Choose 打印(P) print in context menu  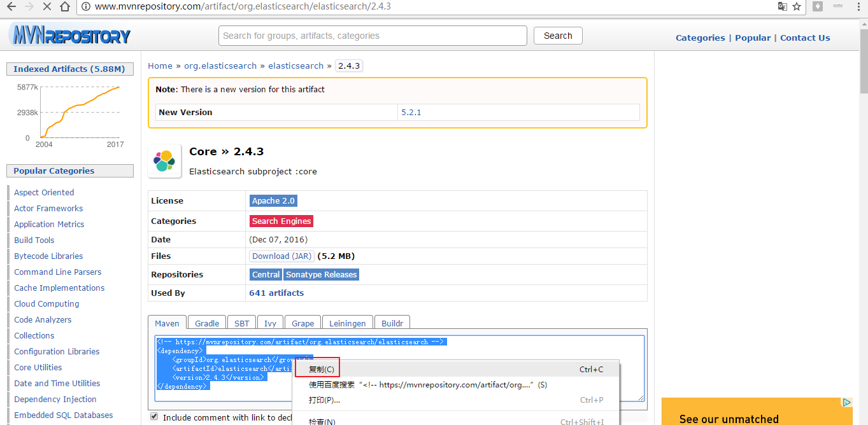pyautogui.click(x=456, y=400)
